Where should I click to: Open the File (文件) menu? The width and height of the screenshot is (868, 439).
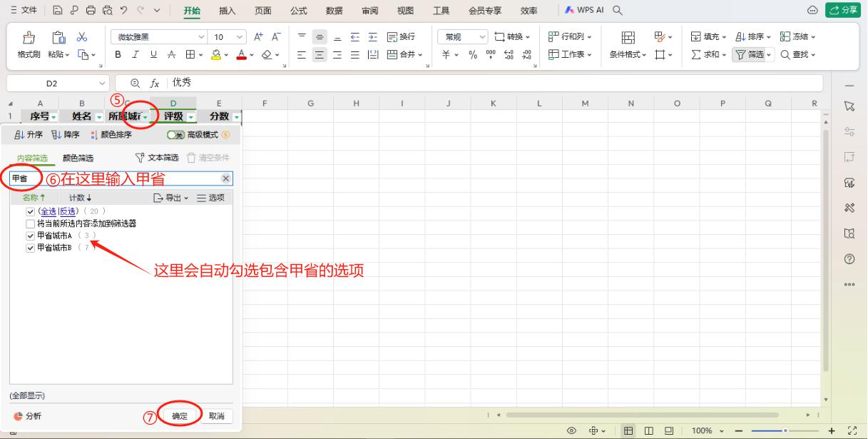[24, 11]
